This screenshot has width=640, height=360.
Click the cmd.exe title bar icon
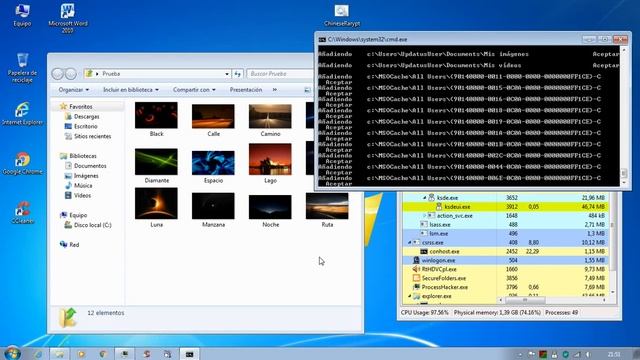click(x=322, y=40)
